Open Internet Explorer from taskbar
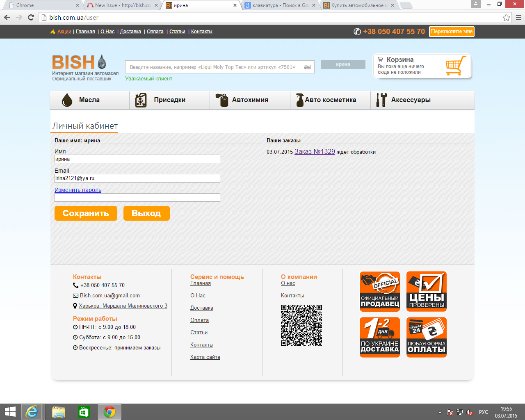This screenshot has height=420, width=525. [x=32, y=412]
